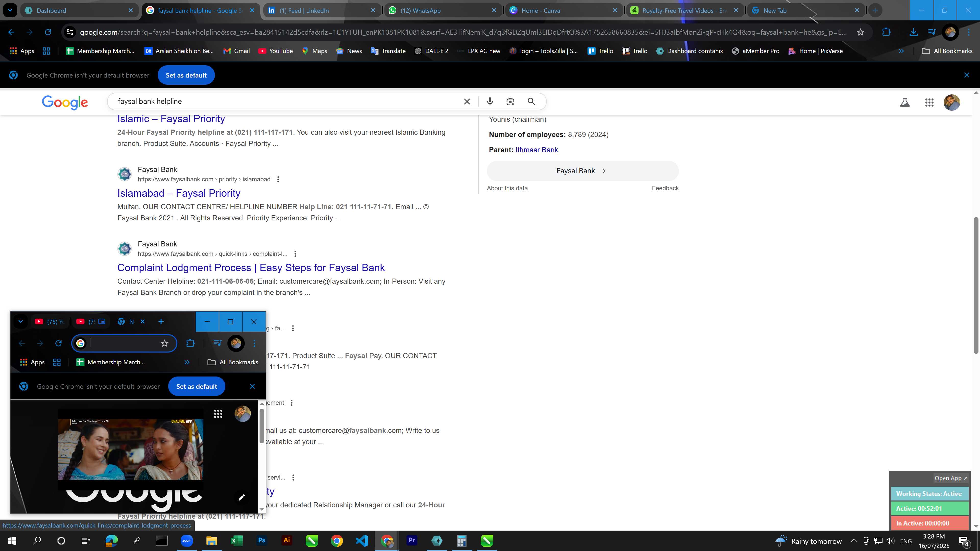Image resolution: width=980 pixels, height=551 pixels.
Task: Open Extensions puzzle icon in main window
Action: 886,32
